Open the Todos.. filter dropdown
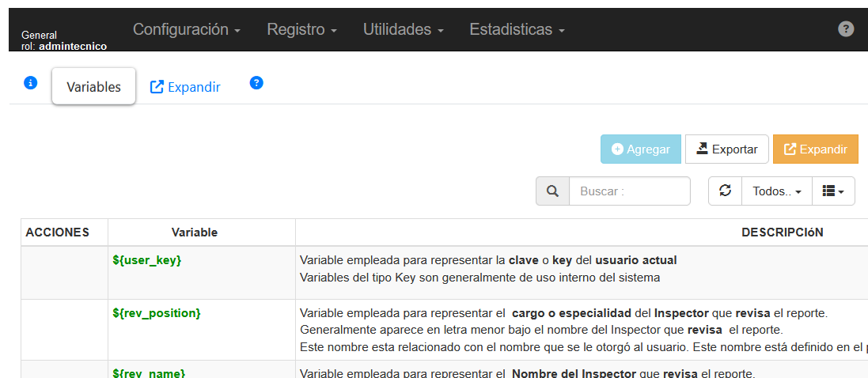Image resolution: width=868 pixels, height=378 pixels. (x=776, y=191)
